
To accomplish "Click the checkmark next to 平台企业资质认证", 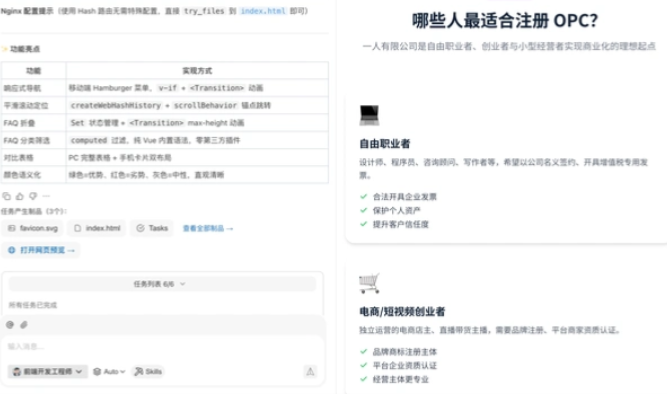I will coord(363,365).
